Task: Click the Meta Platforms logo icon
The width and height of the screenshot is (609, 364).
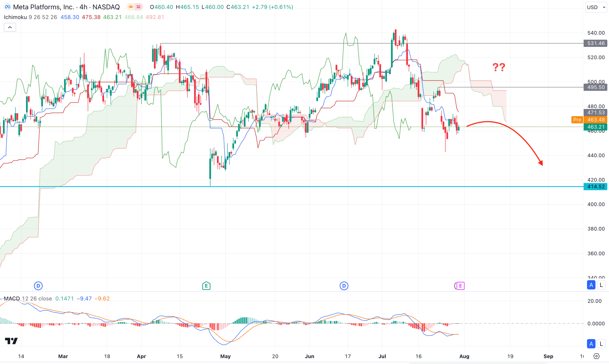Action: point(7,7)
